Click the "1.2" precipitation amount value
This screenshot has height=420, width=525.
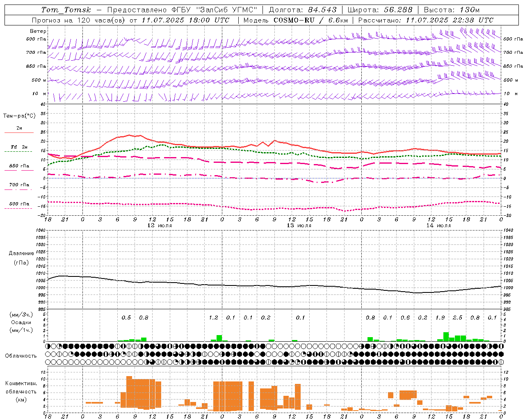[213, 317]
